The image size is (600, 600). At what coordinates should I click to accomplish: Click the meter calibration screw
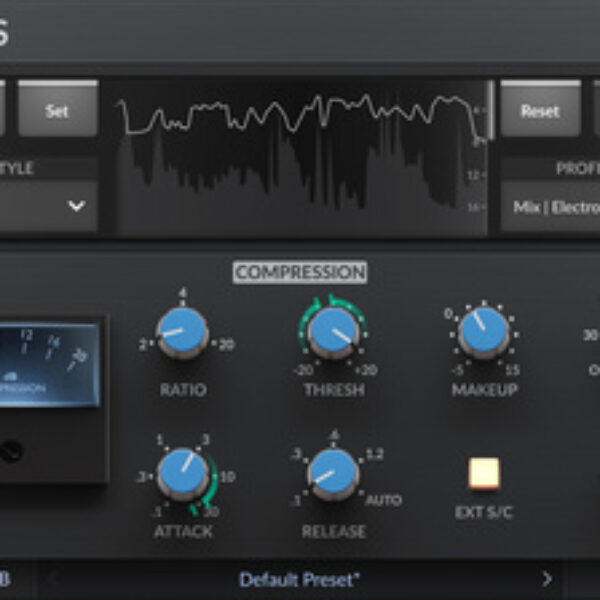click(11, 452)
